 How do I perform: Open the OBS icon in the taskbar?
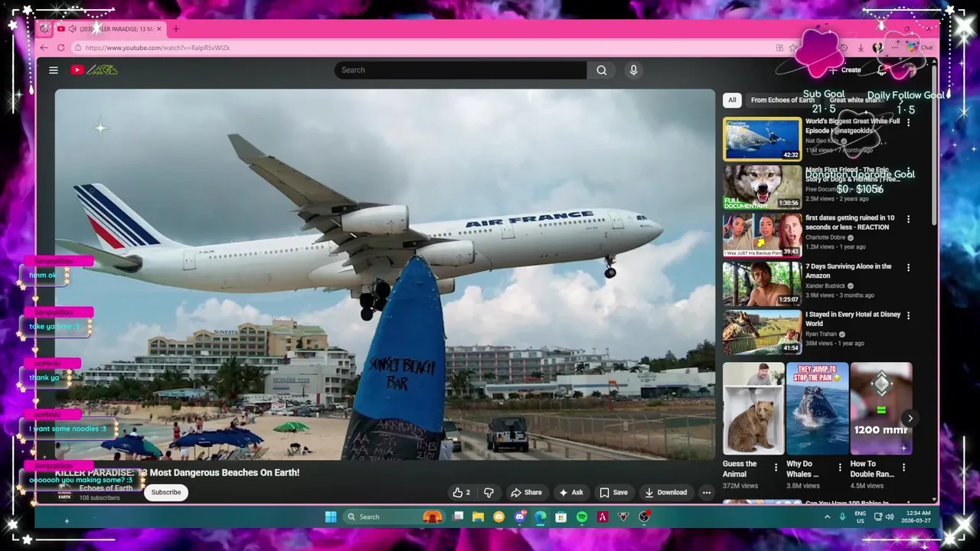(644, 517)
